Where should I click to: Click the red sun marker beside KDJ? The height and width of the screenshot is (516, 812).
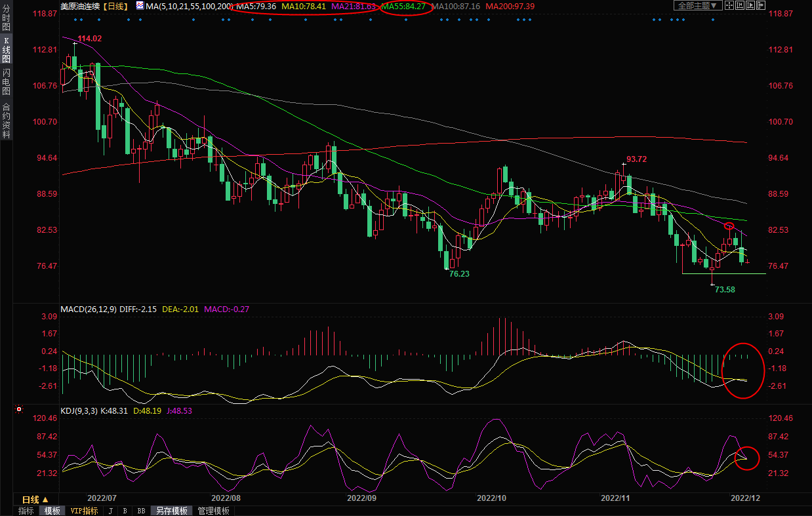[19, 410]
